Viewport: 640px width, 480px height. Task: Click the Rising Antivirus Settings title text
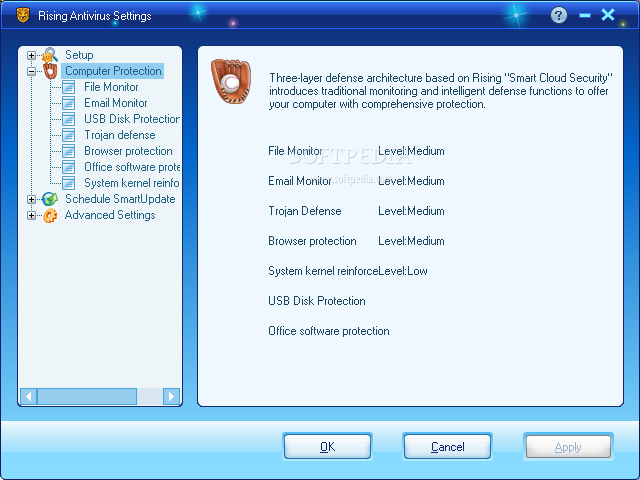[x=95, y=16]
